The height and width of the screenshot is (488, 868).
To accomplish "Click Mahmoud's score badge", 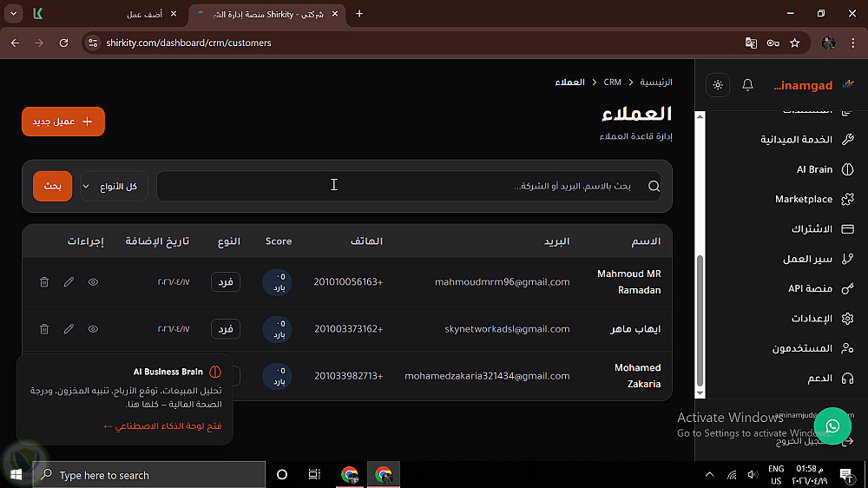I will (278, 282).
